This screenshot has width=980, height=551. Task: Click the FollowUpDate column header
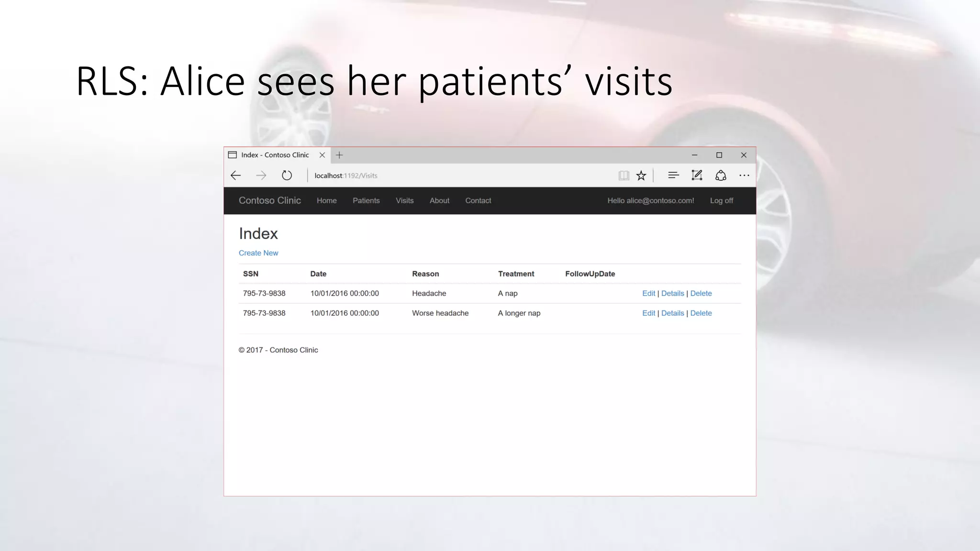(590, 274)
